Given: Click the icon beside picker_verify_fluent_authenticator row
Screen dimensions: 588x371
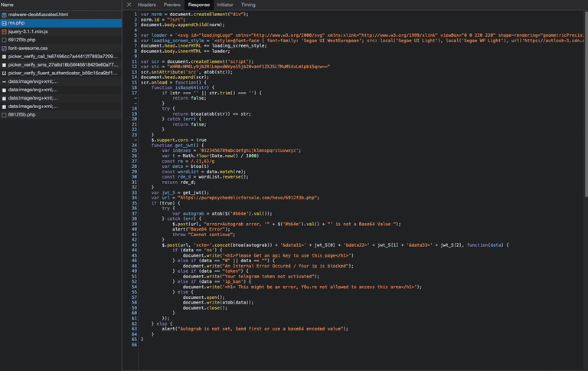Looking at the screenshot, I should (x=4, y=73).
